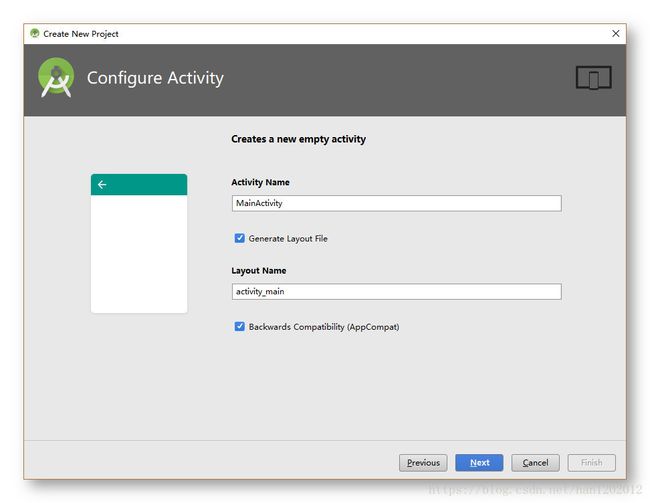650x503 pixels.
Task: Click the Configure Activity heading text
Action: [x=155, y=78]
